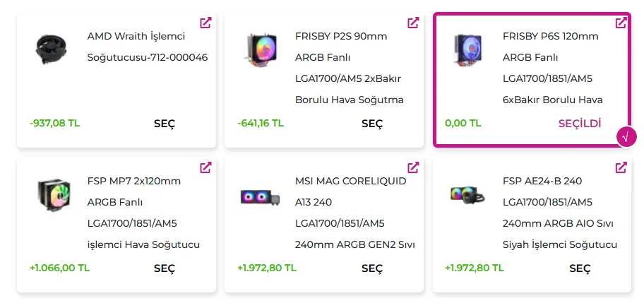Click SEÇİLDİ on the FRISBY P6S card

pos(580,123)
